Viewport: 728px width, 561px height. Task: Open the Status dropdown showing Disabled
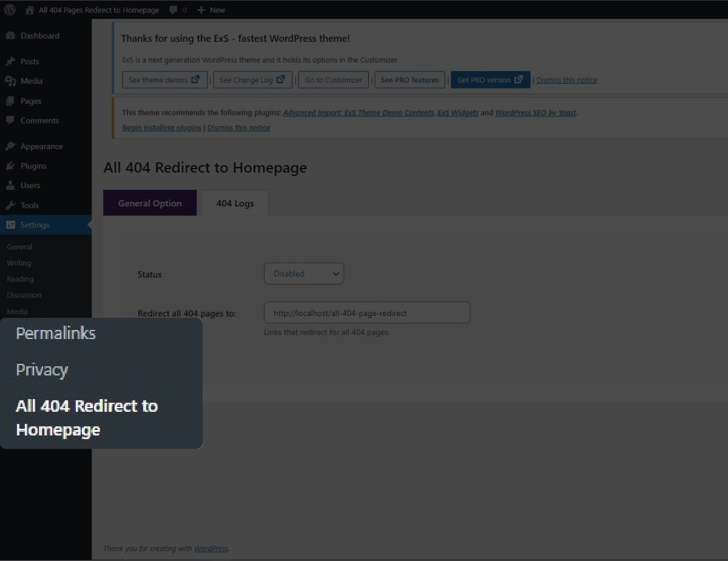(304, 274)
